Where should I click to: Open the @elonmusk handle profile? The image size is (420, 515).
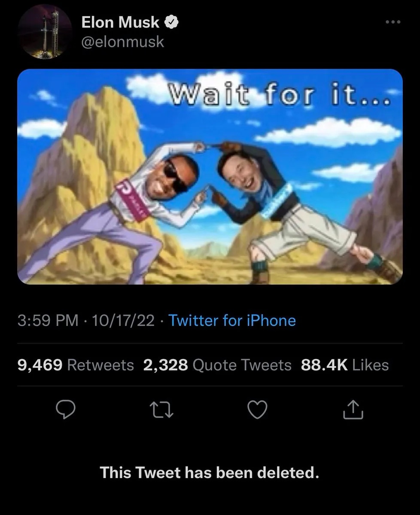tap(123, 42)
